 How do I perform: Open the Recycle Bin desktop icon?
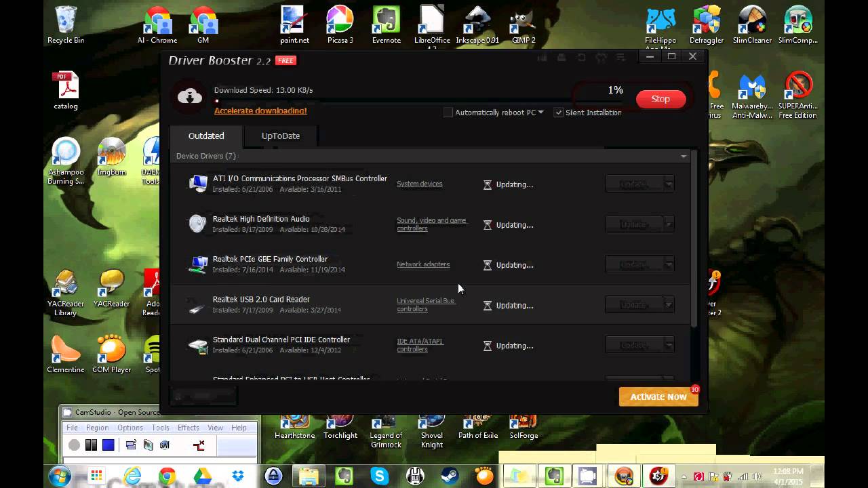pyautogui.click(x=66, y=25)
